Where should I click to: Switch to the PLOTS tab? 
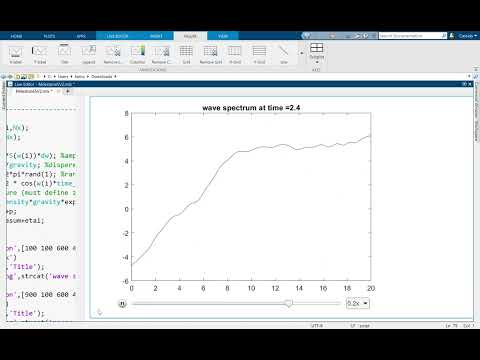coord(49,36)
